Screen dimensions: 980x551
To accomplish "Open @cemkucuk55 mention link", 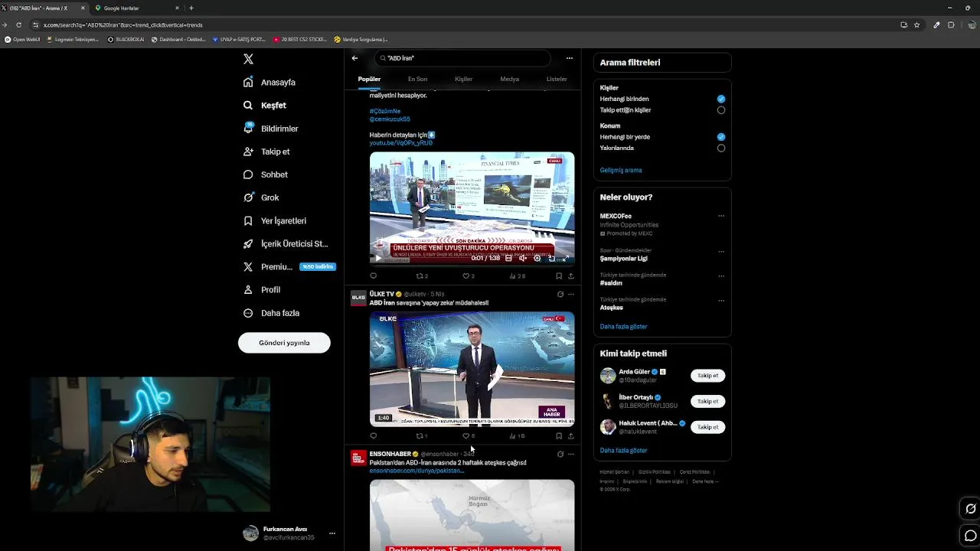I will [x=390, y=119].
